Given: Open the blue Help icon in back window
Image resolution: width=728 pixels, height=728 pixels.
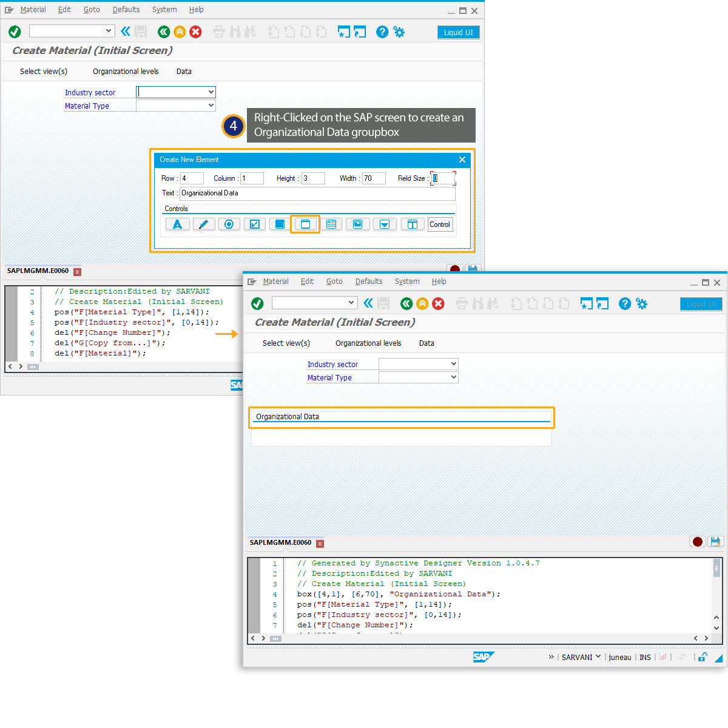Looking at the screenshot, I should (x=382, y=32).
